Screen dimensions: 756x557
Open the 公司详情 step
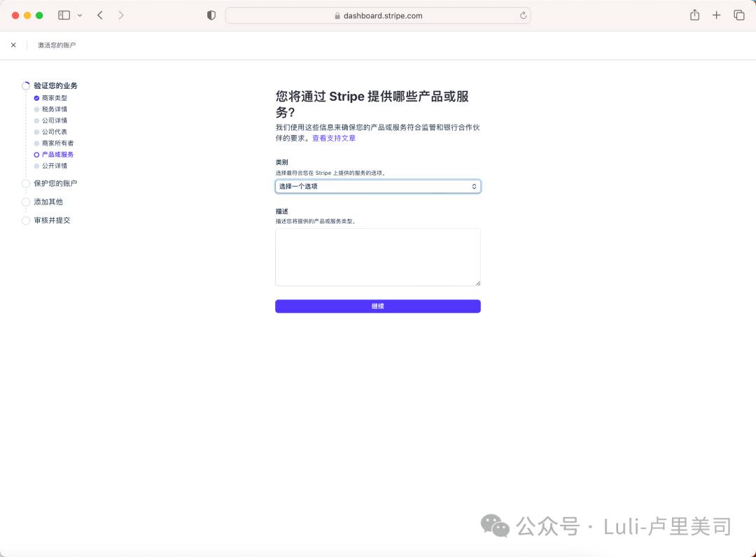(x=55, y=120)
